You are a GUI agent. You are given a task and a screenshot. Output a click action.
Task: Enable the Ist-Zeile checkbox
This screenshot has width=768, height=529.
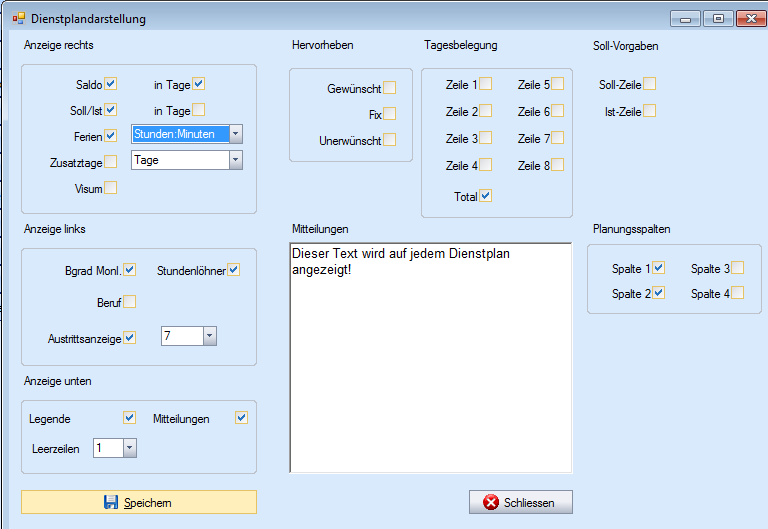click(x=650, y=111)
